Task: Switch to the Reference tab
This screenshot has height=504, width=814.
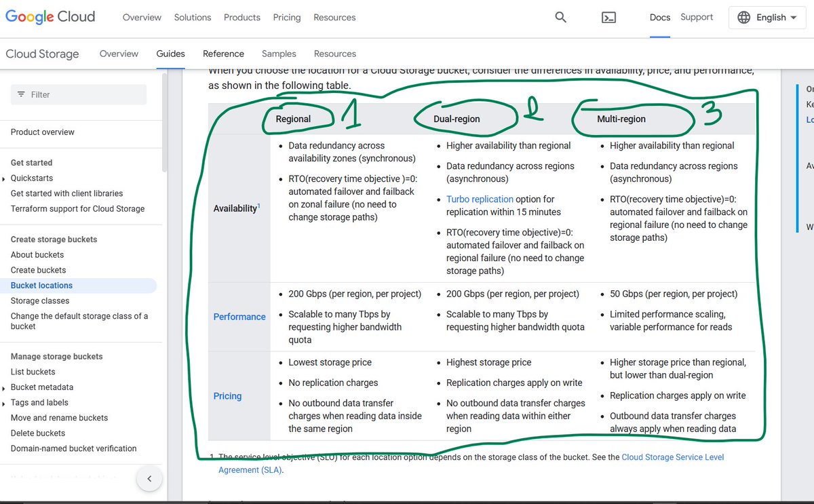Action: [x=223, y=54]
